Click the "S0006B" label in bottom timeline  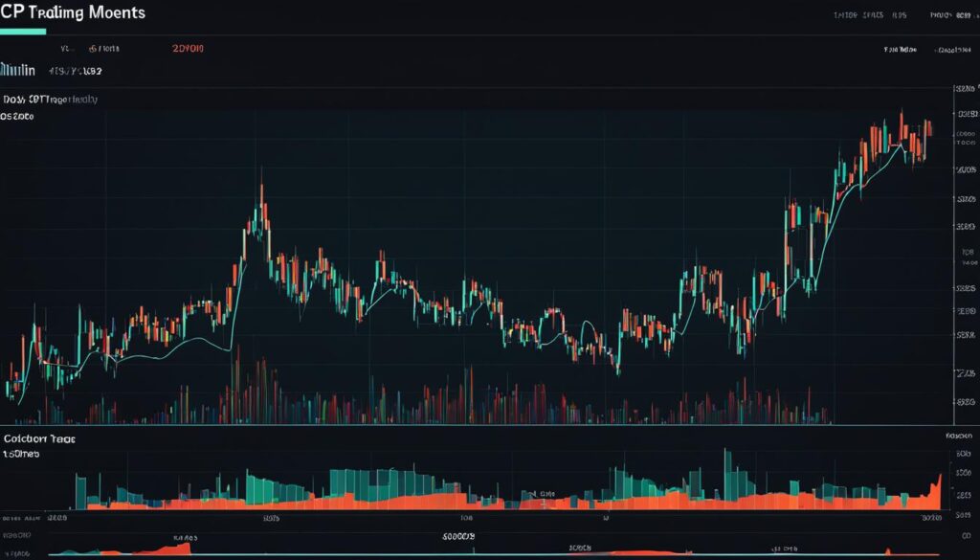[x=458, y=538]
